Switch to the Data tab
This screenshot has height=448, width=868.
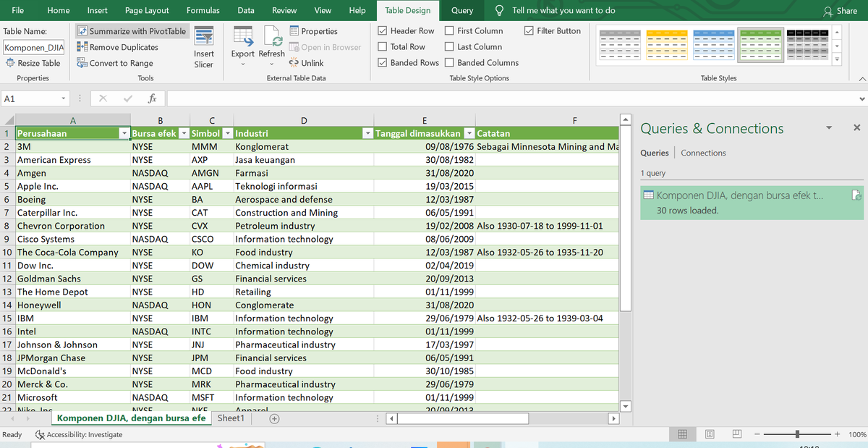[246, 10]
